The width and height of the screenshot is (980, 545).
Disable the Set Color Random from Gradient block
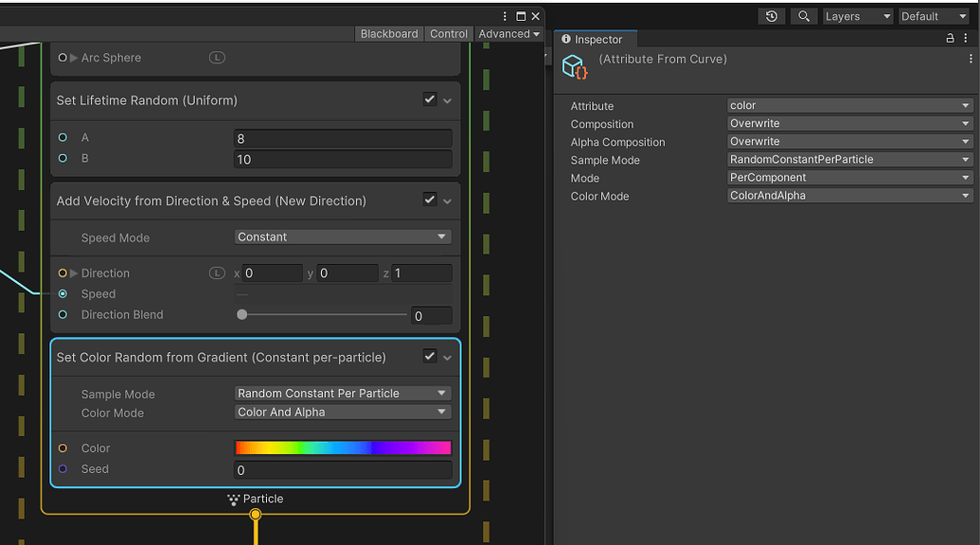click(x=429, y=357)
